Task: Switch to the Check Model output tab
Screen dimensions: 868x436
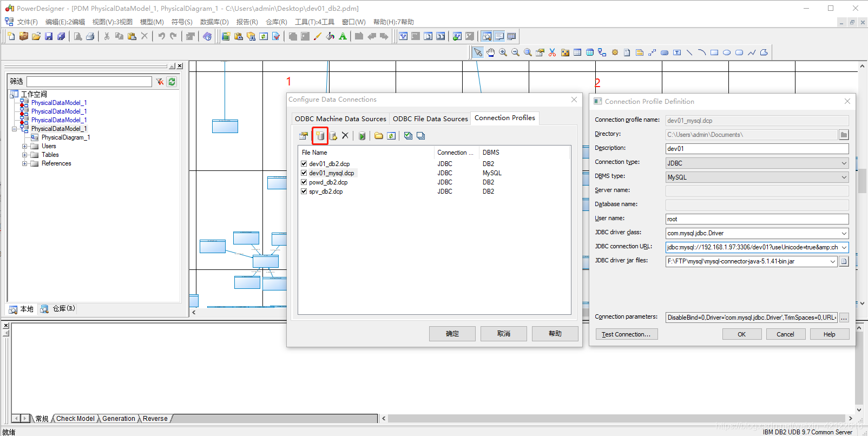Action: pos(75,419)
